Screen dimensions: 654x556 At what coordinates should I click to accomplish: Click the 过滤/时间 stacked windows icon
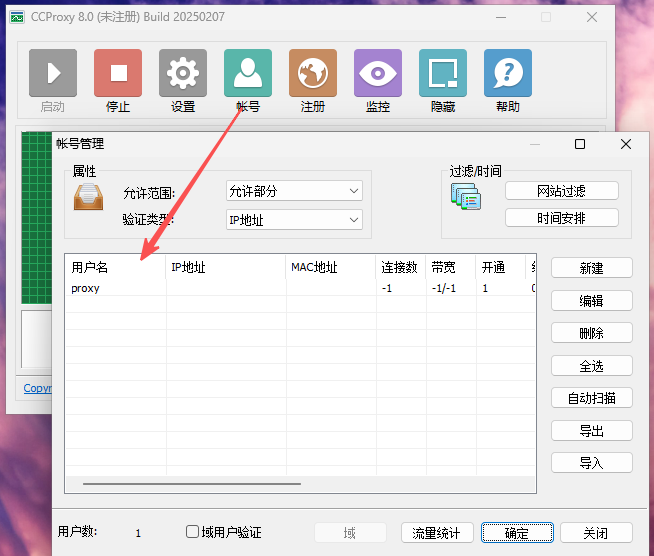coord(466,196)
